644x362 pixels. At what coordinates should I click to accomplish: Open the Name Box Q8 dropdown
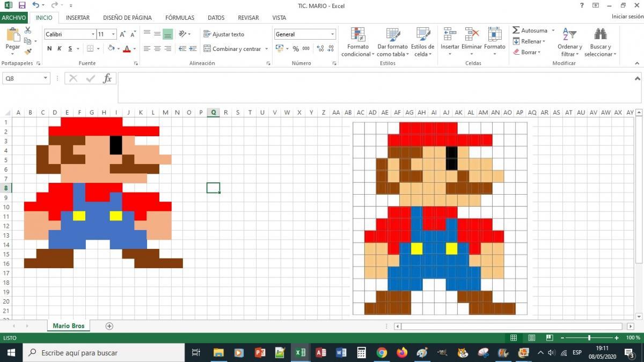pyautogui.click(x=45, y=78)
